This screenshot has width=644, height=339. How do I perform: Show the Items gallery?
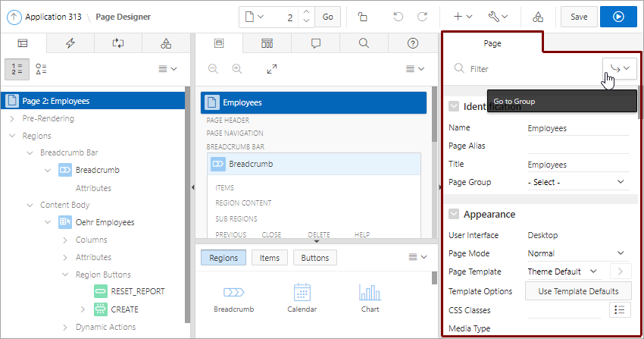click(x=270, y=258)
